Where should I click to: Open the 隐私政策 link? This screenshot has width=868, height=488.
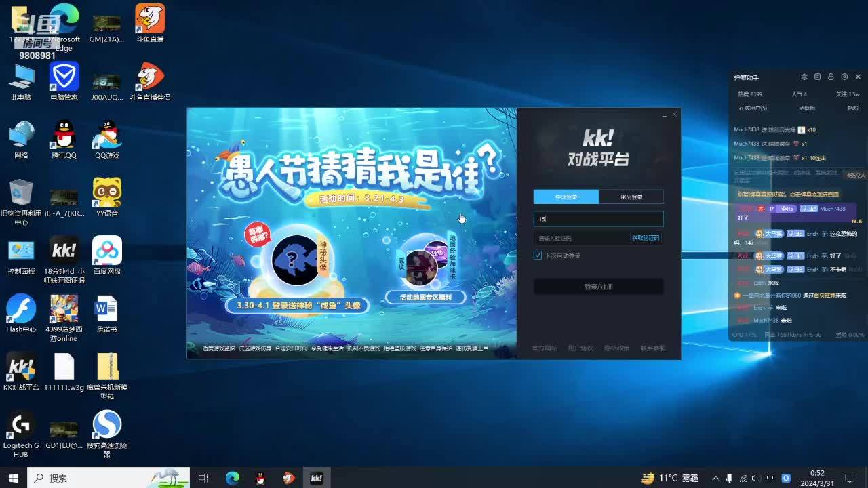[x=616, y=348]
